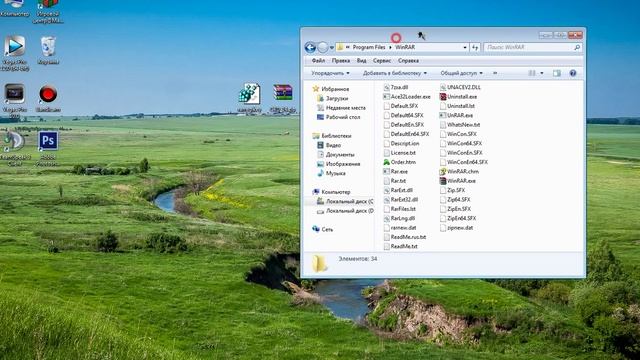This screenshot has width=640, height=360.
Task: Open the Упорядочить dropdown menu
Action: pos(330,73)
